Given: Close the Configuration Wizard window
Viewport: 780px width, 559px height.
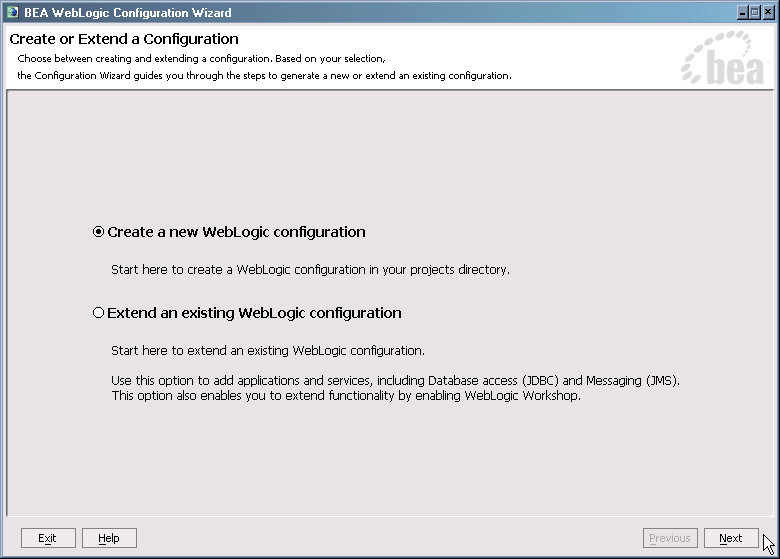Looking at the screenshot, I should (768, 12).
